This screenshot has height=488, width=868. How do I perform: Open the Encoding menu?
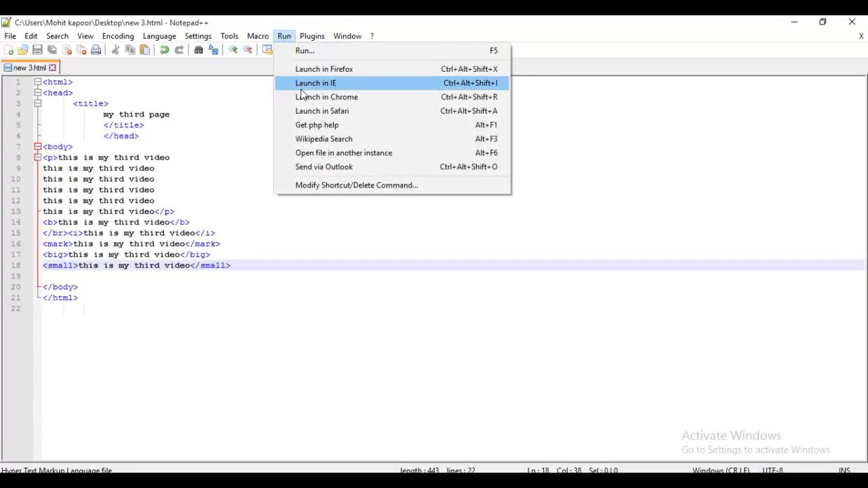point(118,36)
